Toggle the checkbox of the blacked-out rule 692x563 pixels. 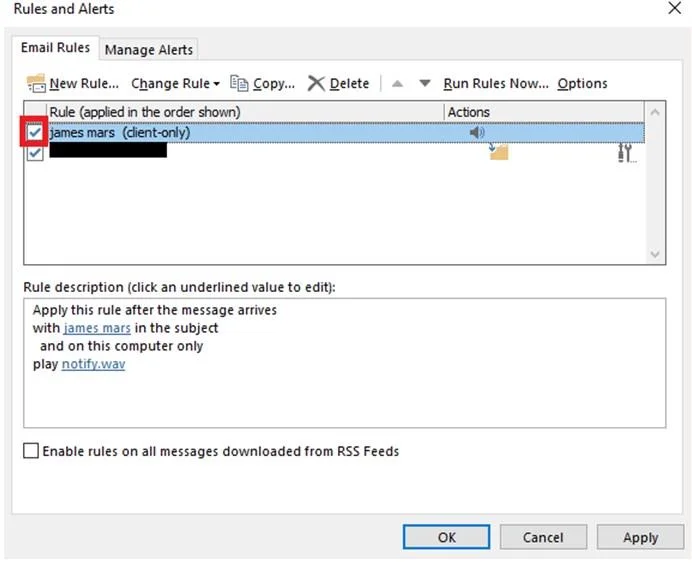pyautogui.click(x=35, y=153)
